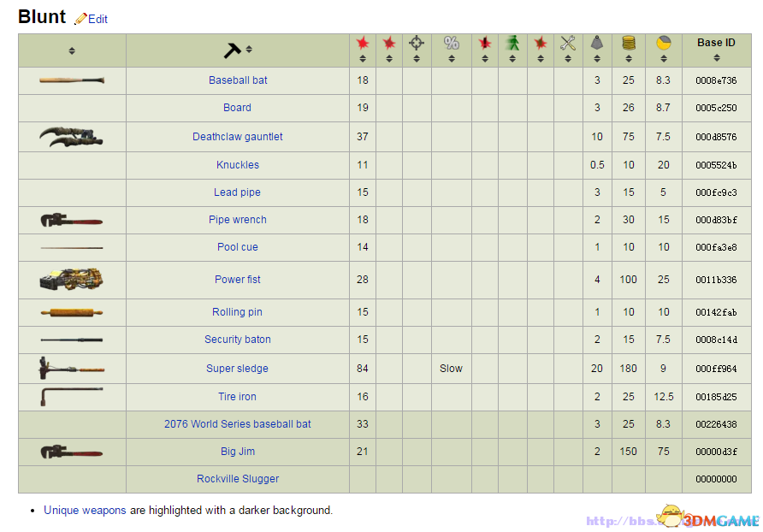This screenshot has width=763, height=532.
Task: Click the yellow pie chart header icon
Action: [664, 43]
